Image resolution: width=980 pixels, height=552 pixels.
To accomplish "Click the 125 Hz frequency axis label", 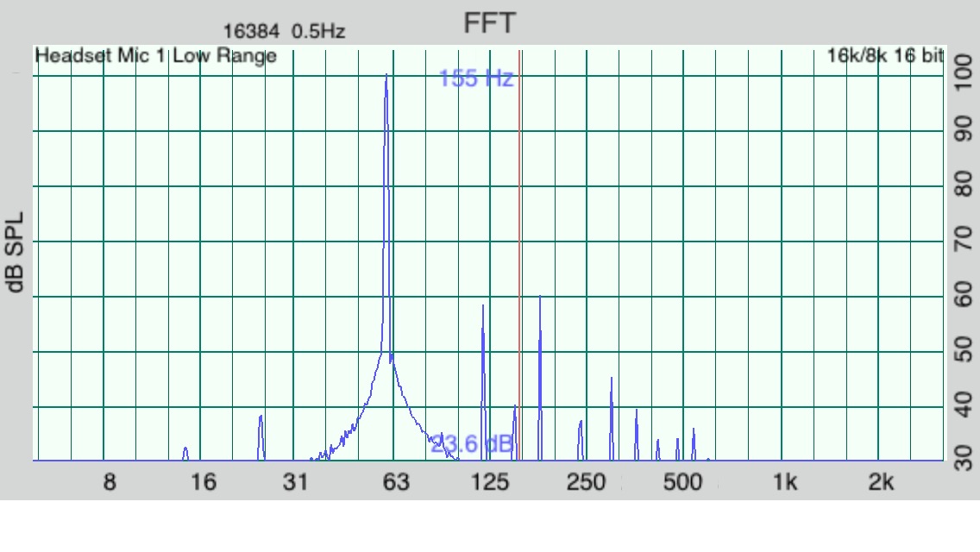I will pos(489,482).
